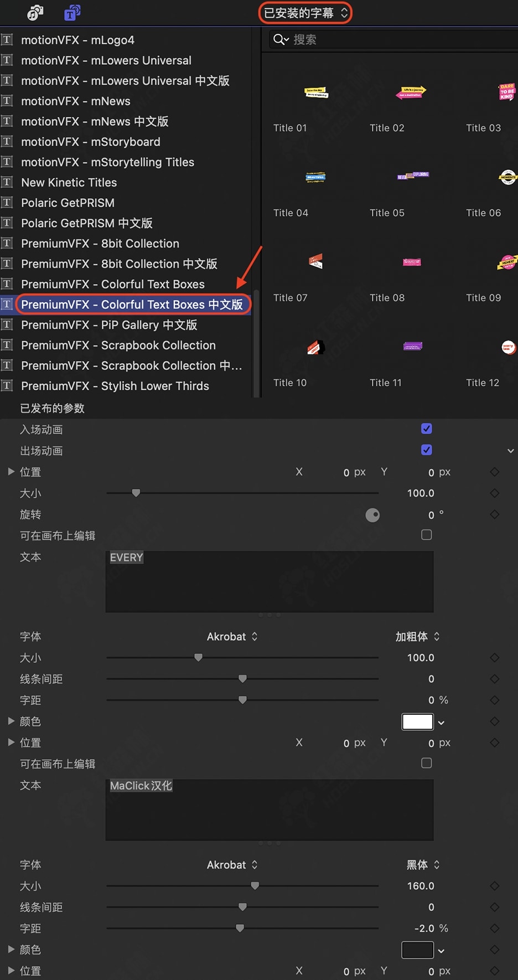Open the black color swatch
The height and width of the screenshot is (980, 518).
[x=417, y=950]
